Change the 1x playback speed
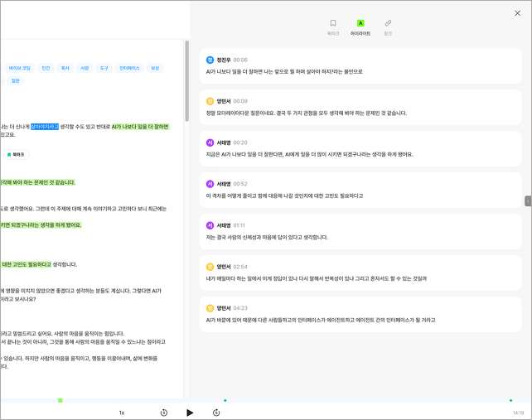Screen dimensions: 532x420 (122, 413)
